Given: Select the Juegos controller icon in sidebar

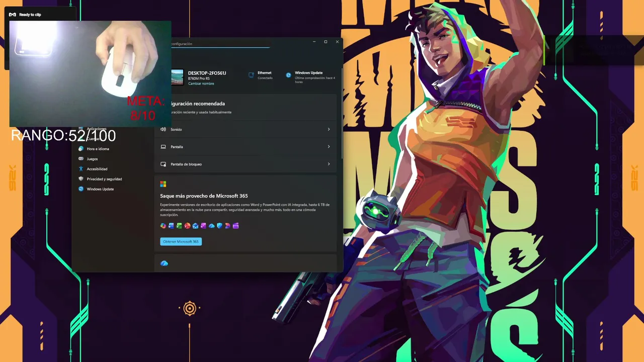Looking at the screenshot, I should 81,159.
